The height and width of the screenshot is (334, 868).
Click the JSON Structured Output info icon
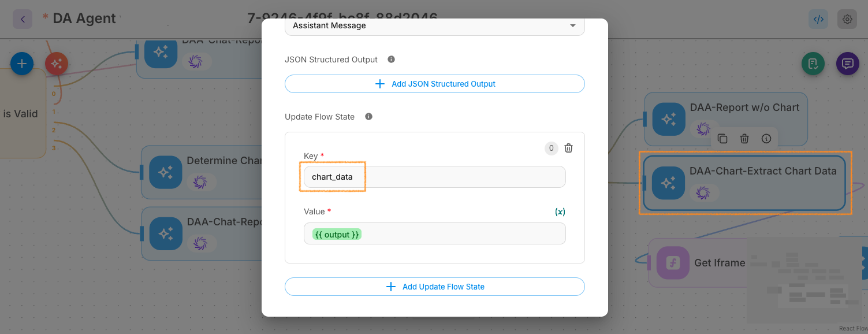pos(391,60)
